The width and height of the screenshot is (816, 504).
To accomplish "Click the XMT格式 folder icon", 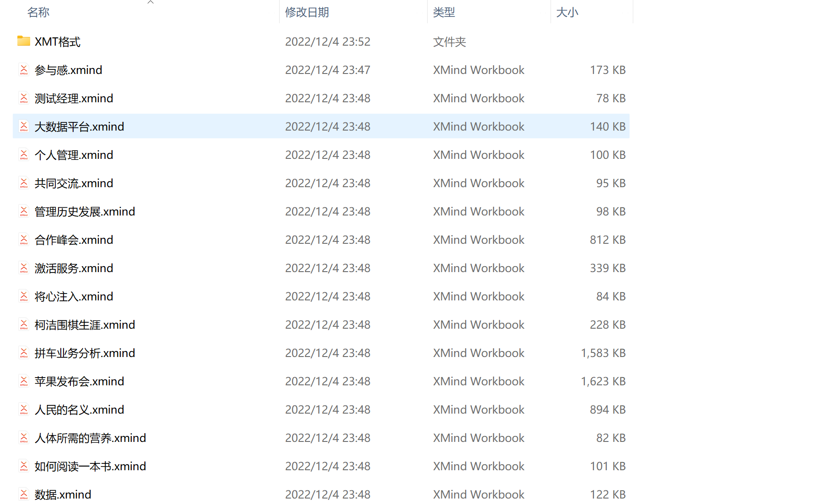I will [x=24, y=41].
